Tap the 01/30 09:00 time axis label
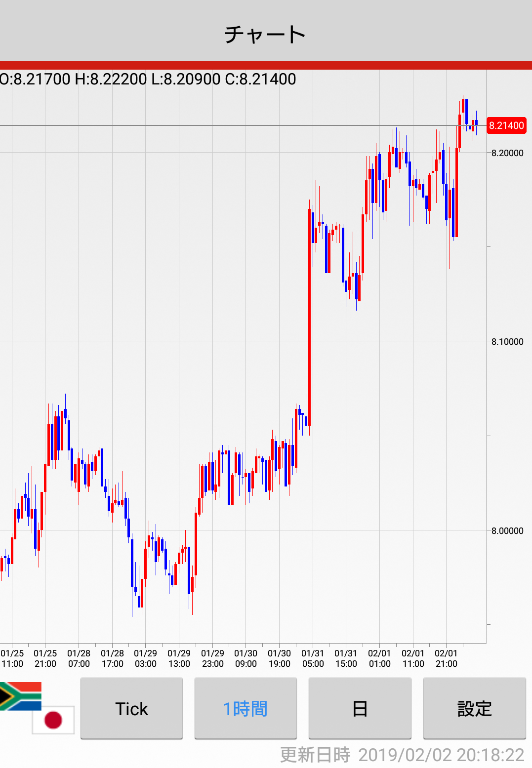The image size is (532, 768). [x=246, y=658]
